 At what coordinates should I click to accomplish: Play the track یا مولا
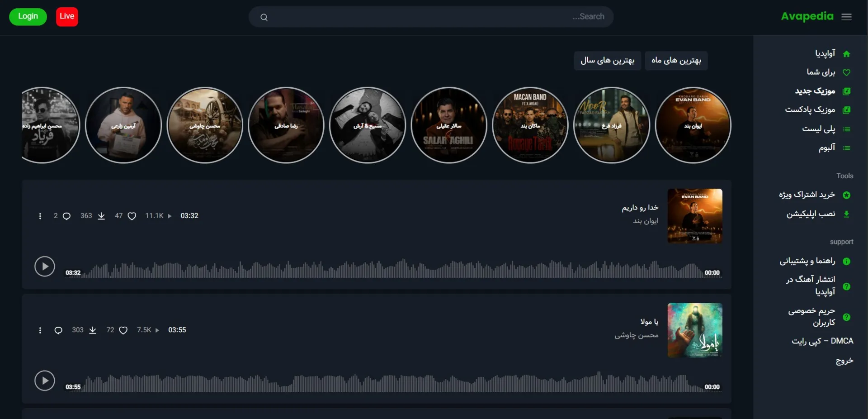pyautogui.click(x=45, y=381)
